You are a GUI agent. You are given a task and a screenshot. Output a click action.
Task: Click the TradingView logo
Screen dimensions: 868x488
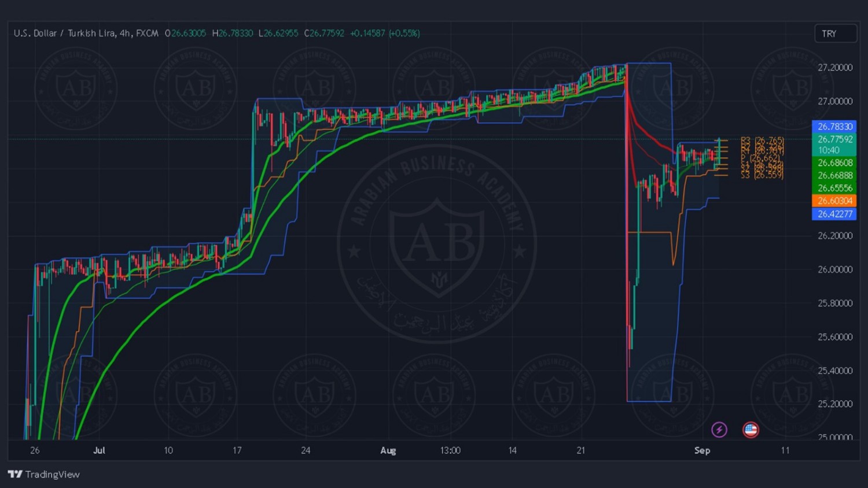tap(44, 474)
